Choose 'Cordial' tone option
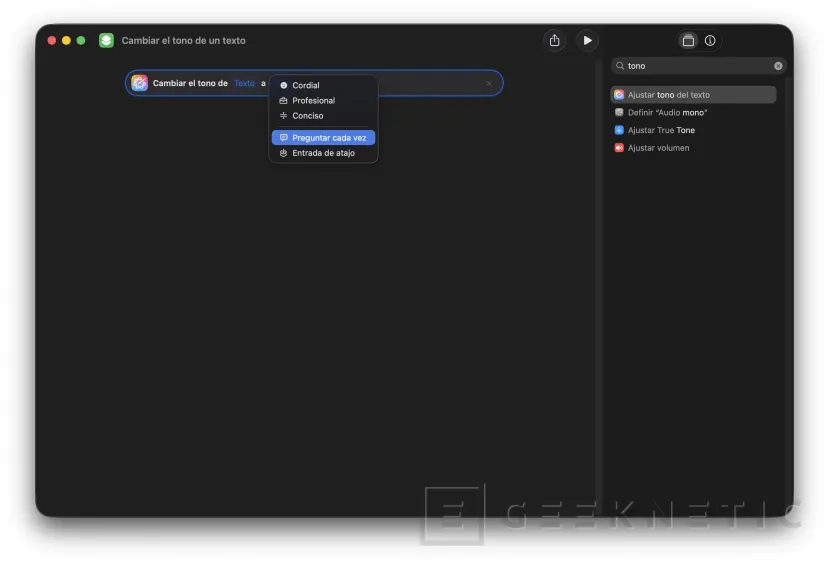Viewport: 829px width, 564px height. 305,86
